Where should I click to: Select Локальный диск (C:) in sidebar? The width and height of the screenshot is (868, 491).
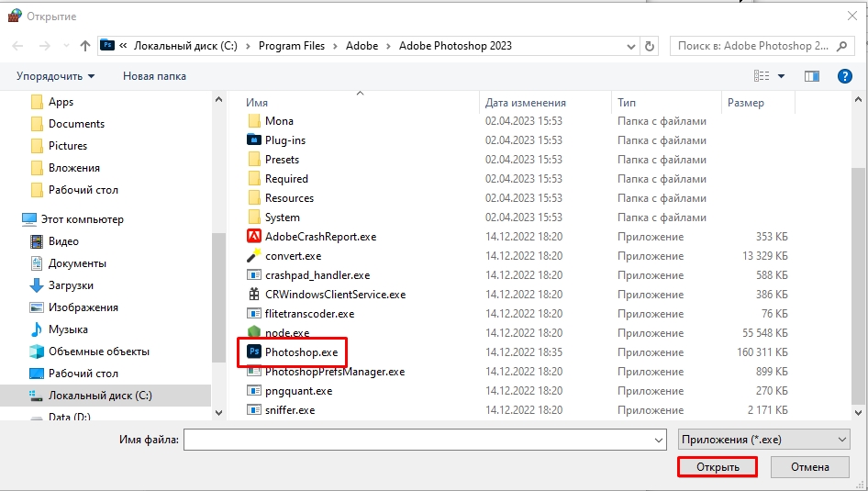point(99,396)
